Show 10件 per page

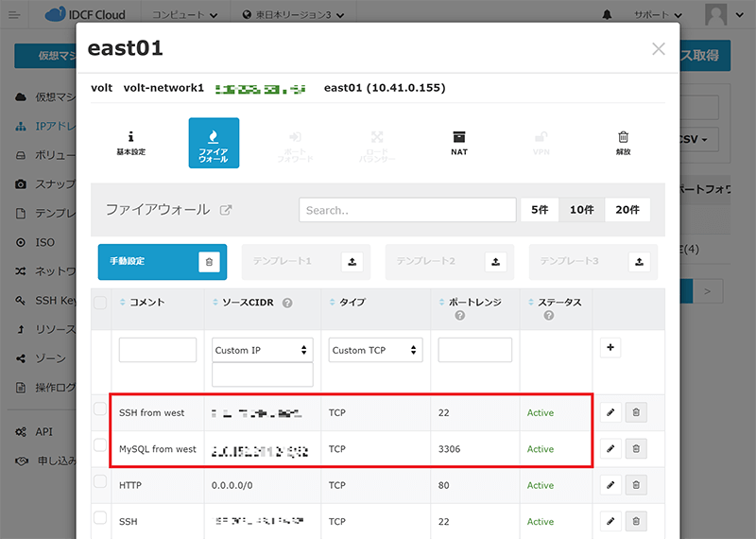581,210
